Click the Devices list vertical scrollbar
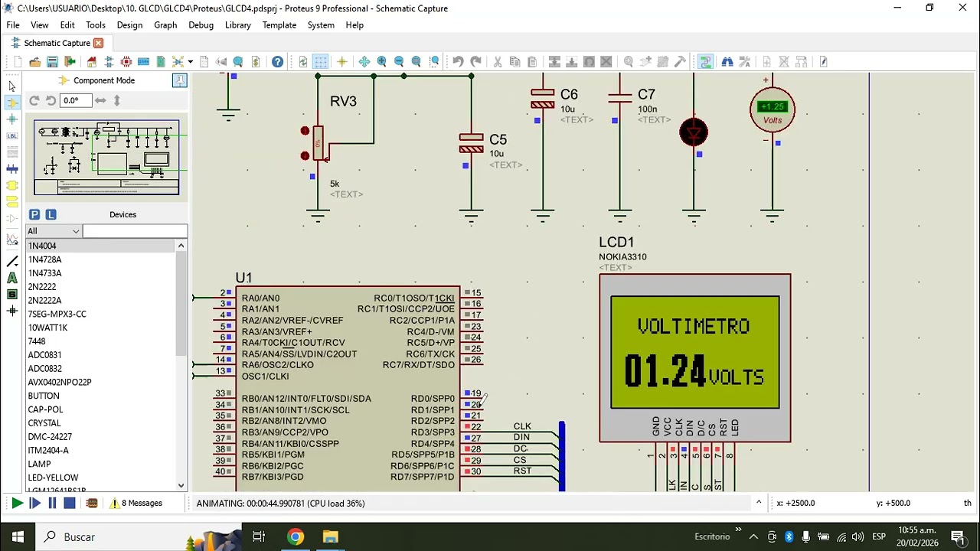Screen dimensions: 980x551 [181, 366]
